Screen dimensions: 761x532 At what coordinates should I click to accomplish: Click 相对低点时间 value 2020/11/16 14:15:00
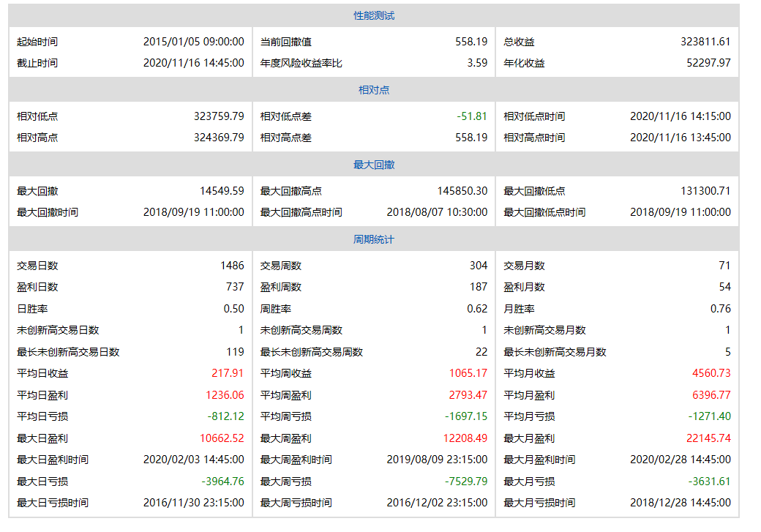681,116
